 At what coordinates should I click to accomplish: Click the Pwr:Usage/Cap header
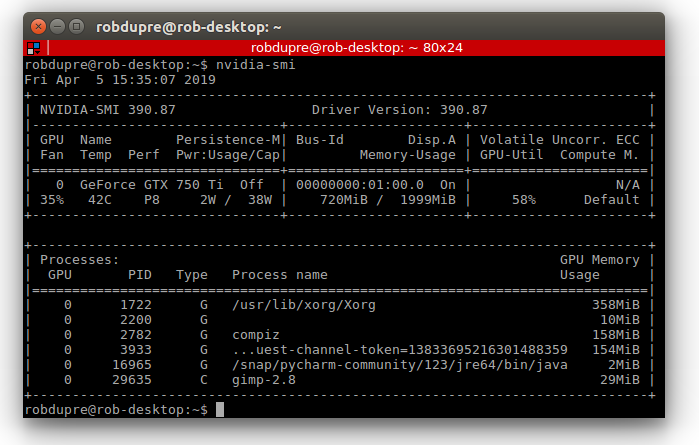pos(228,155)
